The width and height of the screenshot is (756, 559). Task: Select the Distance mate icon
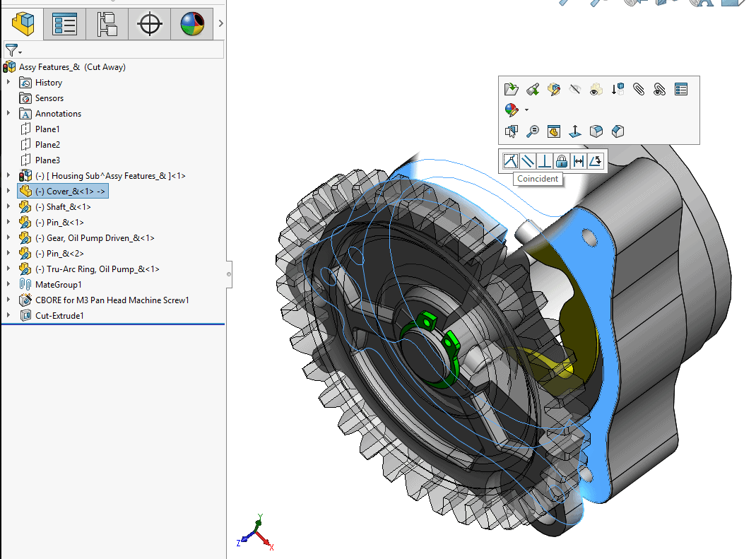(578, 160)
